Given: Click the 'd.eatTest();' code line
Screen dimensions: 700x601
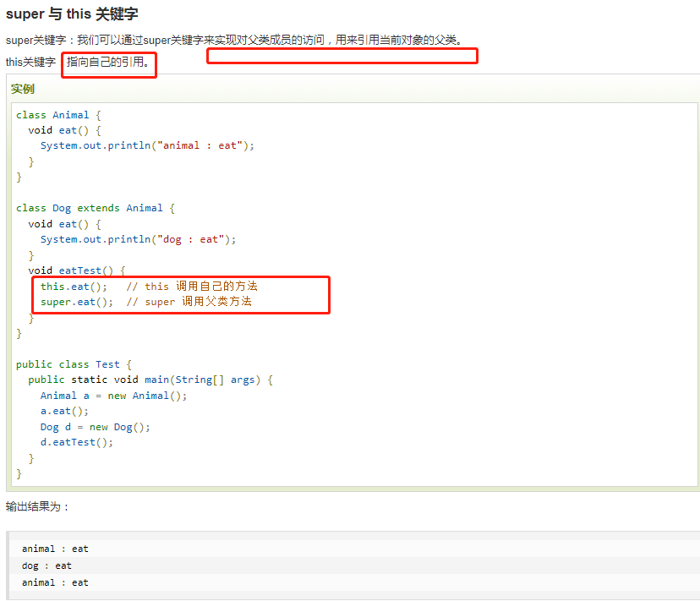Looking at the screenshot, I should coord(77,442).
